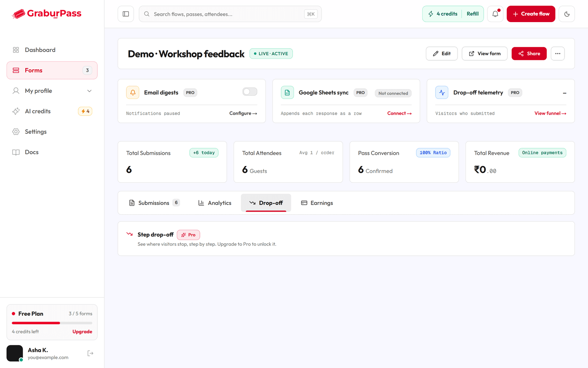Click the Share button
The width and height of the screenshot is (588, 368).
point(529,54)
